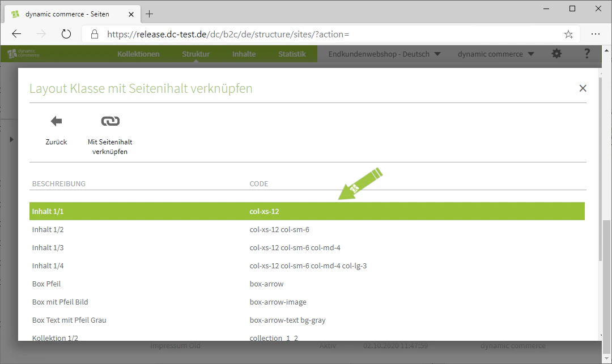Click code box-arrow
Image resolution: width=612 pixels, height=364 pixels.
tap(266, 284)
